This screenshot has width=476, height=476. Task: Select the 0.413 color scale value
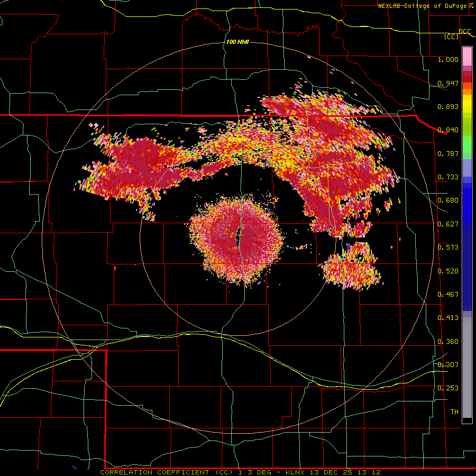(x=448, y=318)
